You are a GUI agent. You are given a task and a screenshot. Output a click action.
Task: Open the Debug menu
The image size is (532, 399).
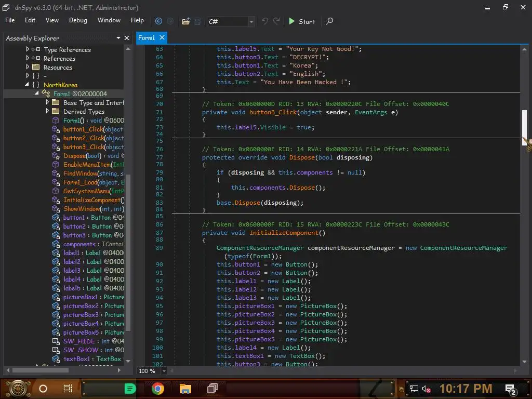(78, 20)
